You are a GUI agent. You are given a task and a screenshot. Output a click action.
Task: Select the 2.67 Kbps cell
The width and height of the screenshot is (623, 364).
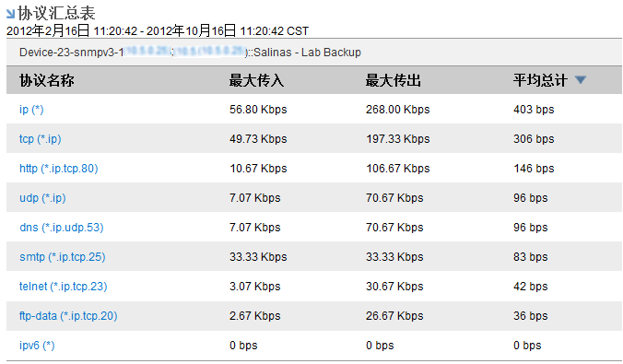(x=255, y=316)
